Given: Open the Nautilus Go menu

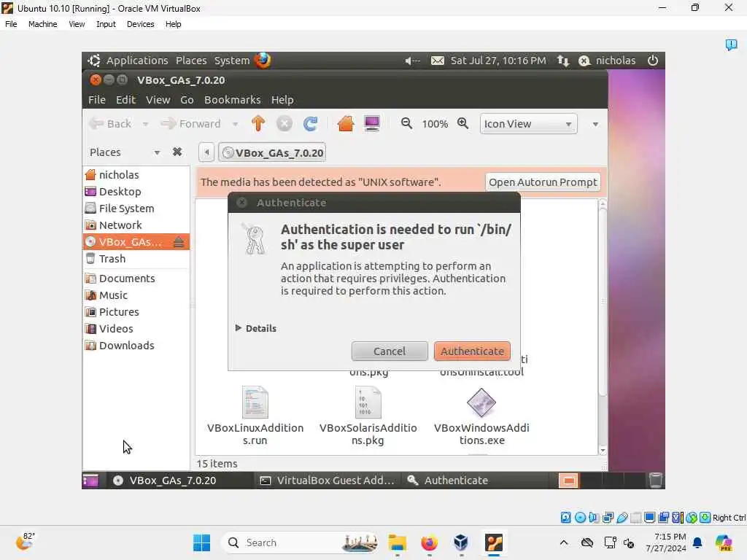Looking at the screenshot, I should 187,100.
